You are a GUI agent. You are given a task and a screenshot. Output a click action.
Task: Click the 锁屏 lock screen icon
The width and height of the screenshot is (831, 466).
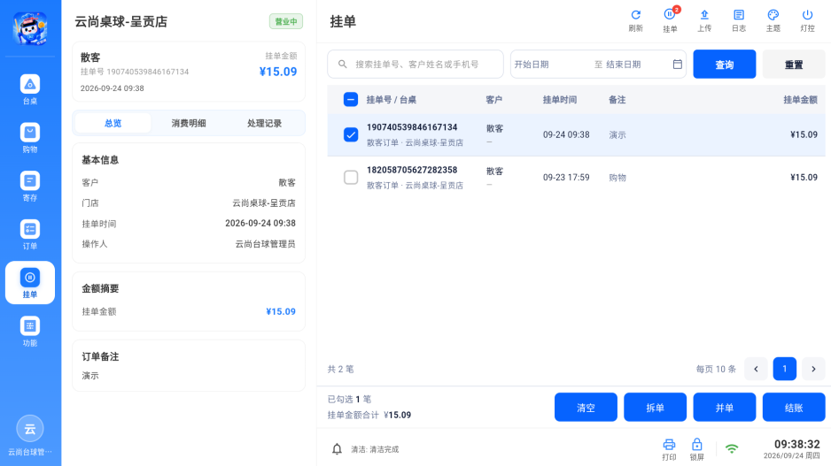[697, 450]
